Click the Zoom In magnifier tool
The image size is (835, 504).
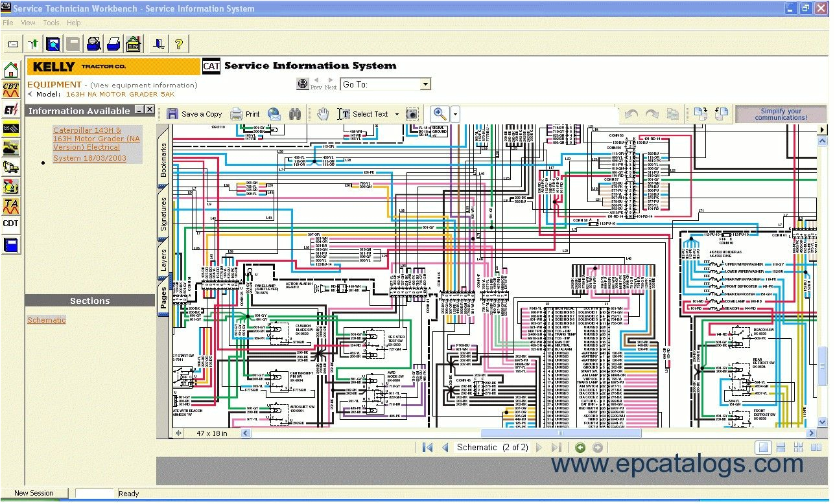(440, 114)
